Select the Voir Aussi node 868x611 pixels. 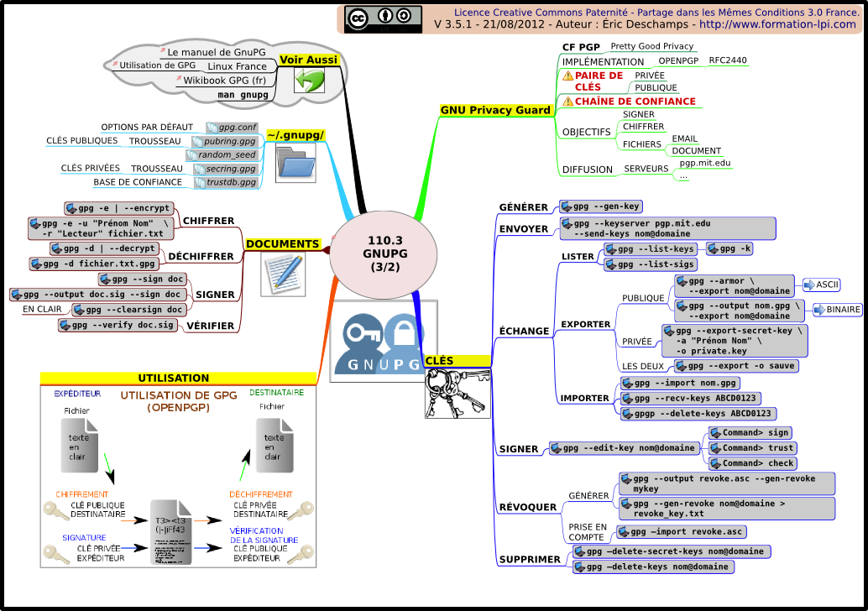point(308,60)
